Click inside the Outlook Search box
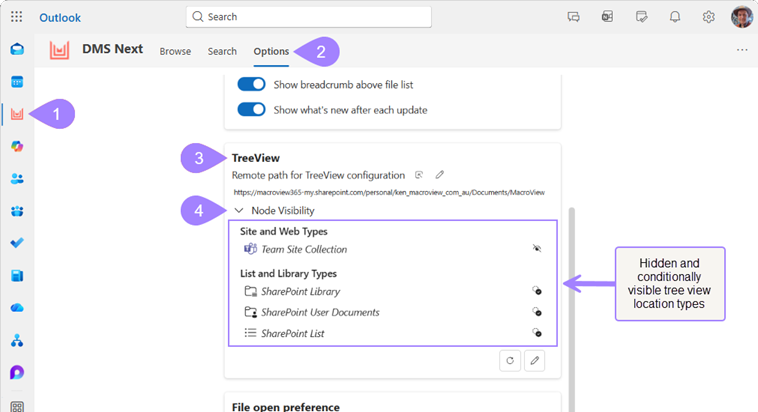 tap(308, 17)
